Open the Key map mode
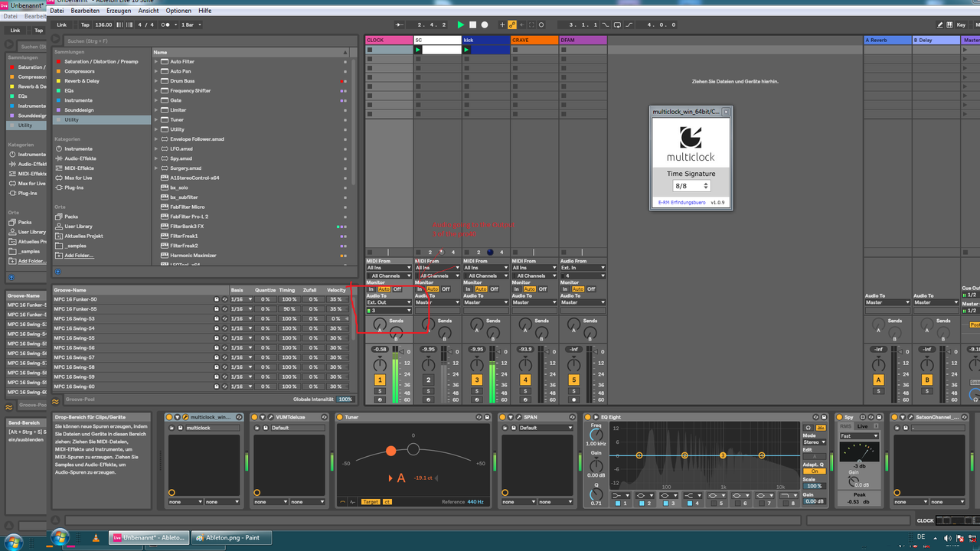Viewport: 980px width, 551px height. tap(961, 24)
